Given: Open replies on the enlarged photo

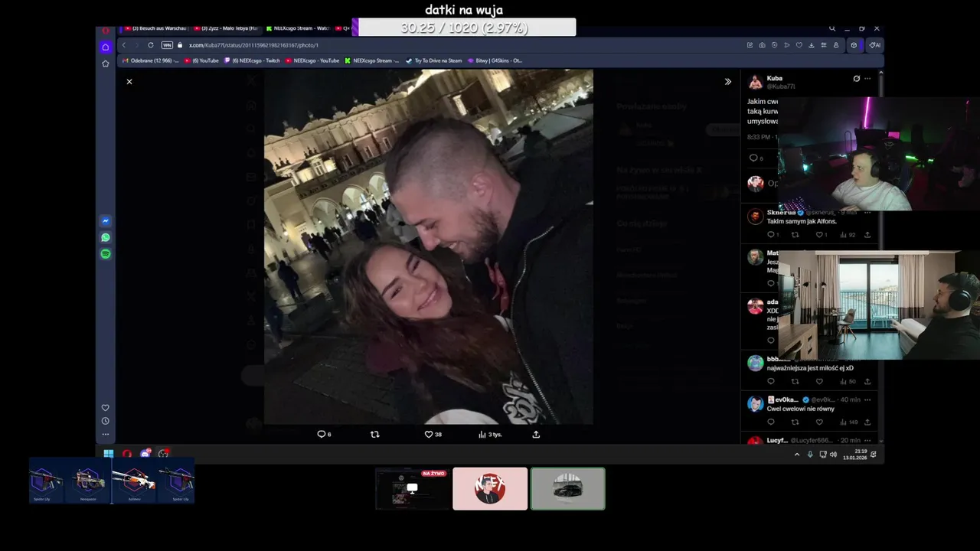Looking at the screenshot, I should click(x=324, y=434).
